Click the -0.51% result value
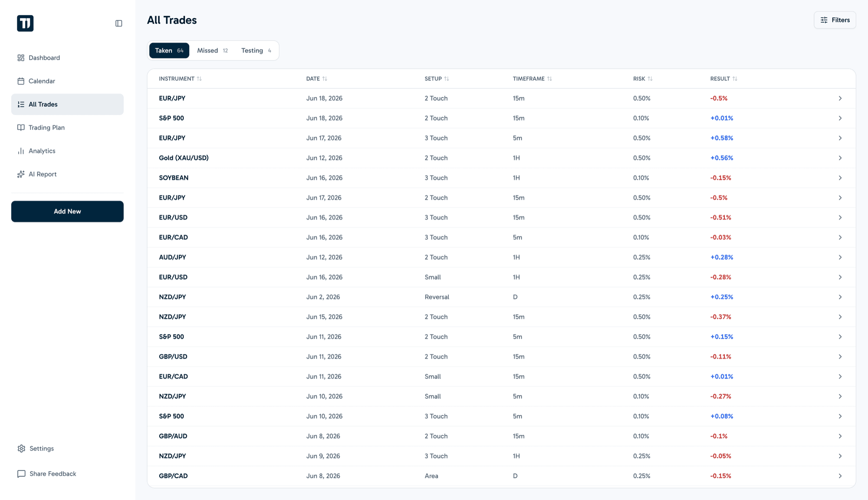Viewport: 868px width, 500px height. pyautogui.click(x=721, y=218)
